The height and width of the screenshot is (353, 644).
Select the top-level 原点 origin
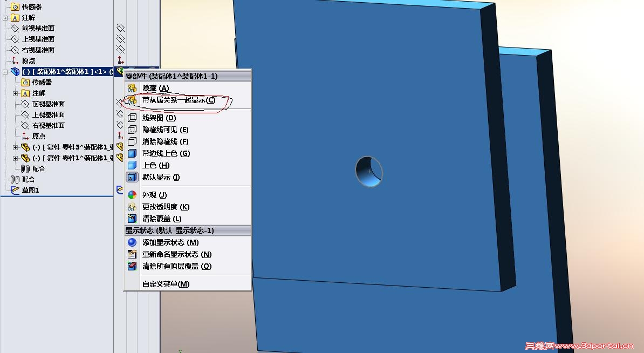[23, 61]
